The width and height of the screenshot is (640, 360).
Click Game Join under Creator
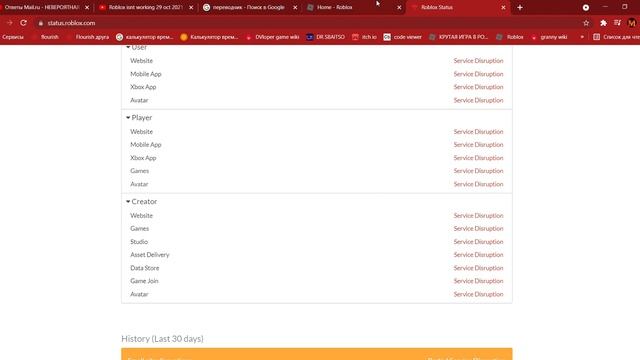click(x=144, y=281)
